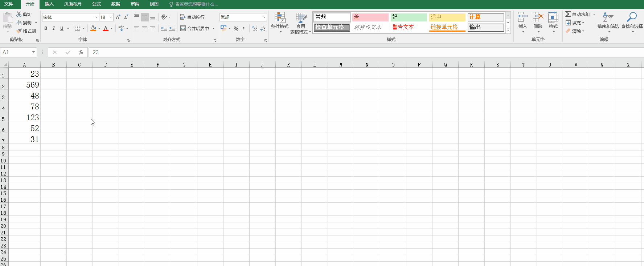Image resolution: width=644 pixels, height=266 pixels.
Task: Click the Increase Font Size icon
Action: (118, 17)
